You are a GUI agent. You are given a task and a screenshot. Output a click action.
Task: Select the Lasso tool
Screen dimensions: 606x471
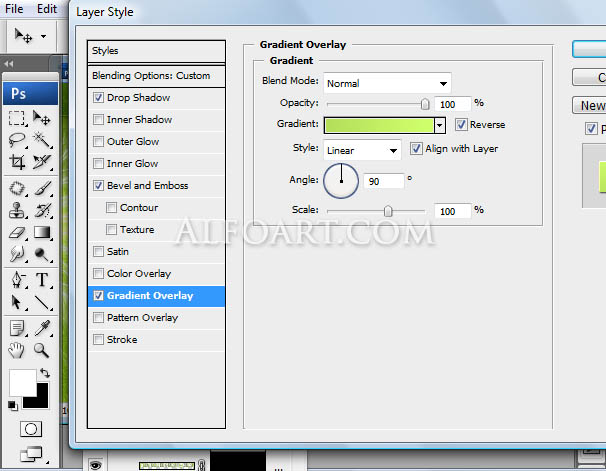click(x=17, y=140)
